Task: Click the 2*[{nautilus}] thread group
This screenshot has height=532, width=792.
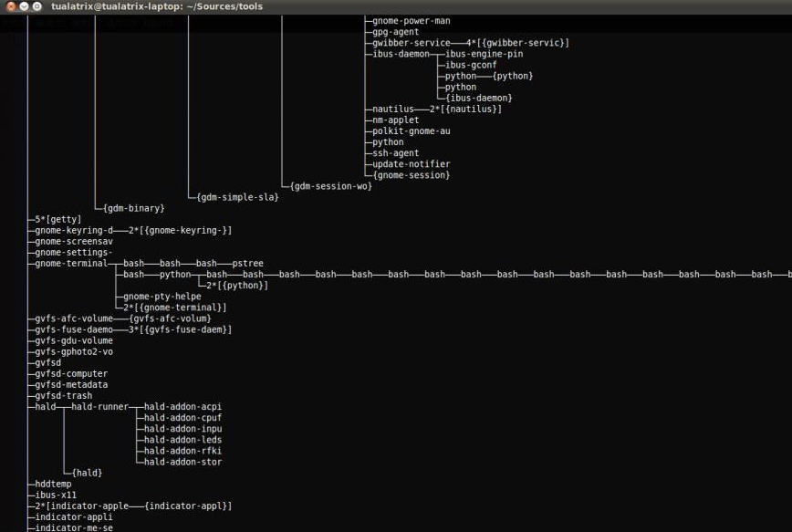Action: (465, 110)
